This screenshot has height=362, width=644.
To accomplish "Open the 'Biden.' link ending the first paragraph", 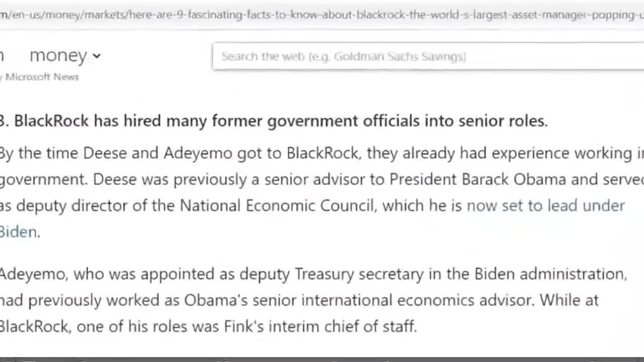I will (19, 232).
